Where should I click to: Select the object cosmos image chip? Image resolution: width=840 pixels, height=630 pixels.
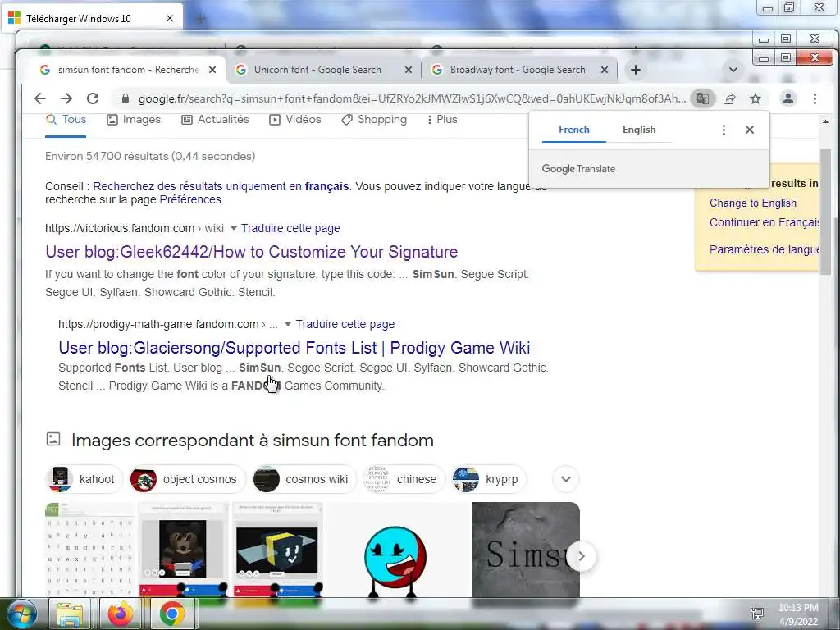click(188, 479)
